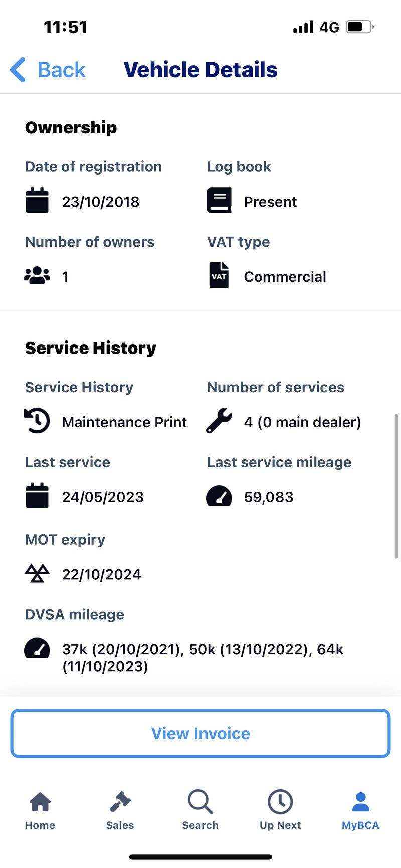Select the MyBCA tab

360,811
